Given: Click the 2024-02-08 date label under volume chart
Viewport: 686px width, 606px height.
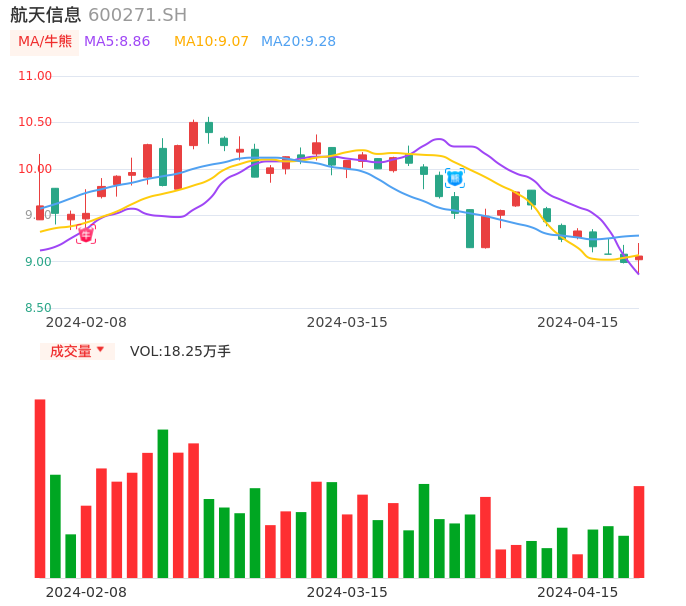Looking at the screenshot, I should (86, 592).
